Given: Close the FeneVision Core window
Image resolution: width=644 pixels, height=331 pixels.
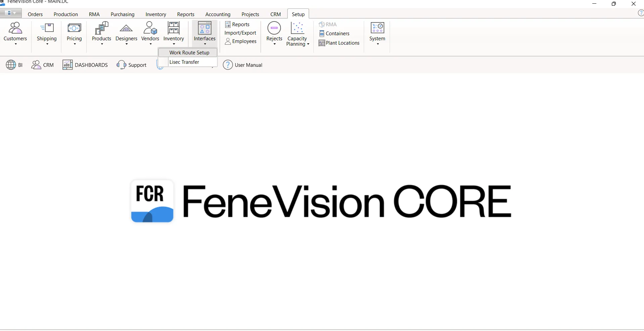Looking at the screenshot, I should tap(634, 4).
